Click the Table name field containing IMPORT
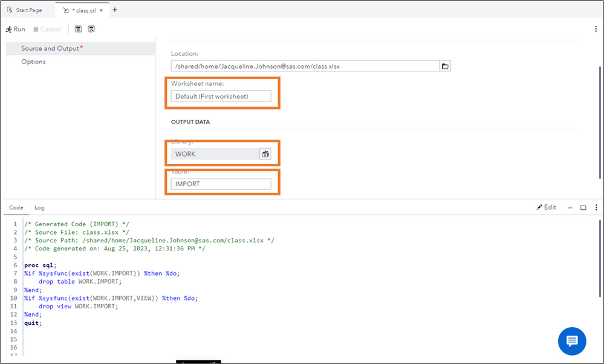The image size is (604, 364). click(x=221, y=184)
